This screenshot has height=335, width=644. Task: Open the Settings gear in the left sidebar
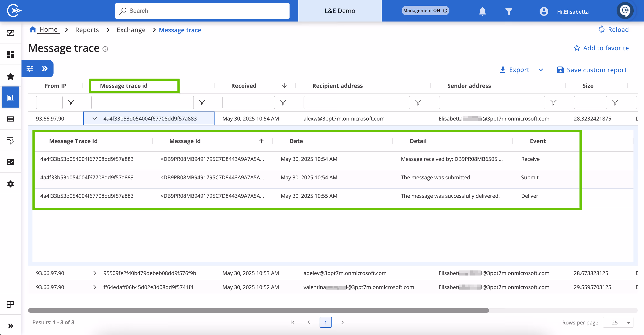pos(11,184)
